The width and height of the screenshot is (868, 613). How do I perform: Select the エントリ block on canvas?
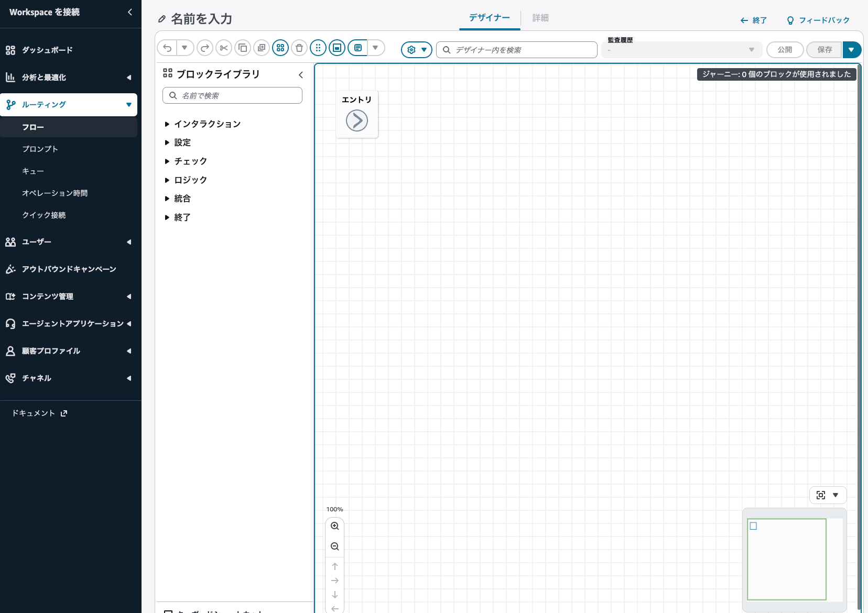tap(357, 114)
